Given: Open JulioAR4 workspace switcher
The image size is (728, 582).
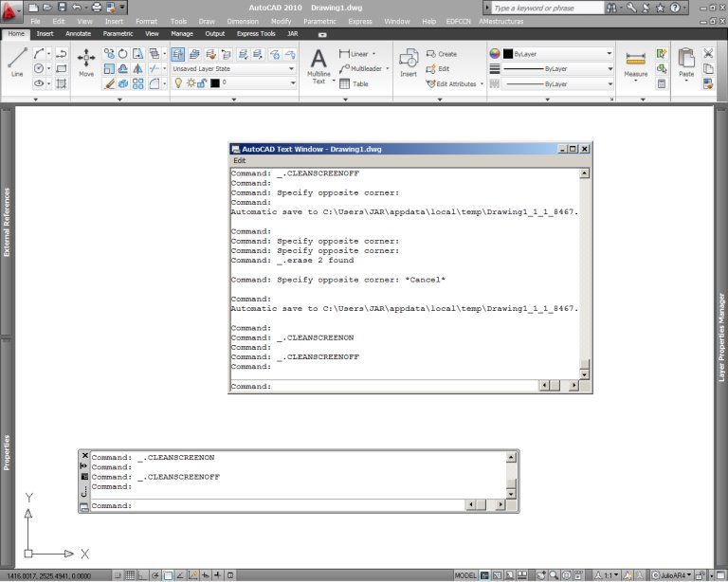Looking at the screenshot, I should (671, 575).
